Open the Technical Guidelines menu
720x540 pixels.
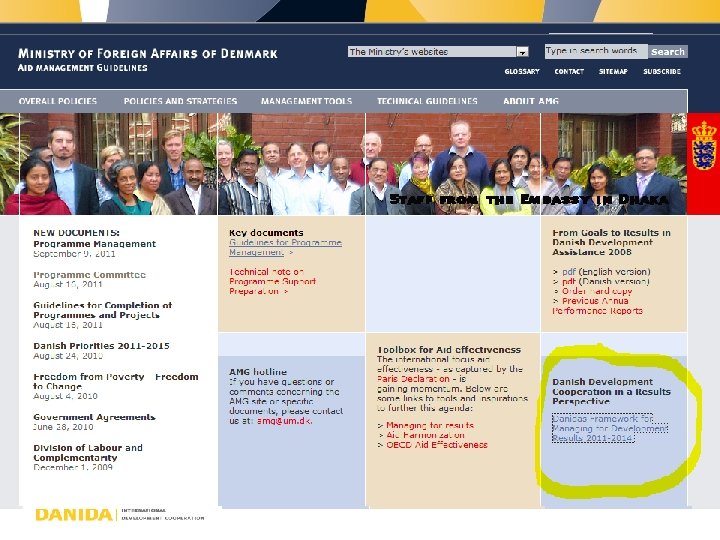pos(427,101)
